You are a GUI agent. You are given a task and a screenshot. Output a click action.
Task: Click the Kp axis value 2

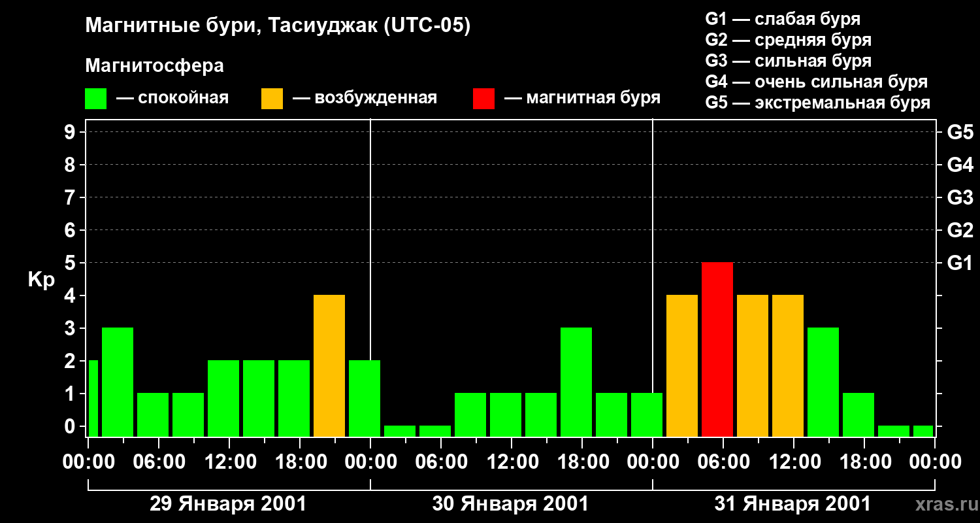[71, 361]
